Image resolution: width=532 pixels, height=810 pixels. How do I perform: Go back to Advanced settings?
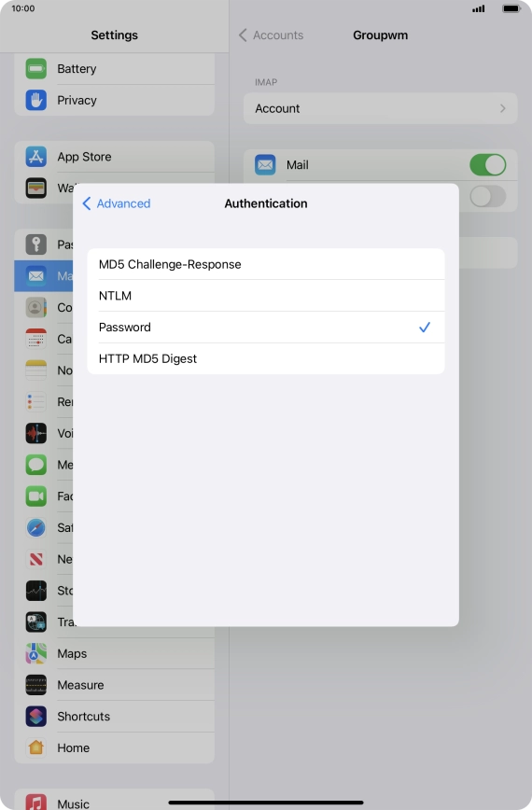tap(117, 203)
